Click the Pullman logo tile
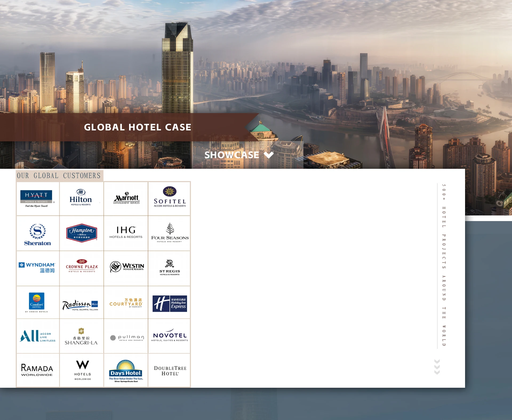Viewport: 512px width, 420px height. [x=126, y=336]
